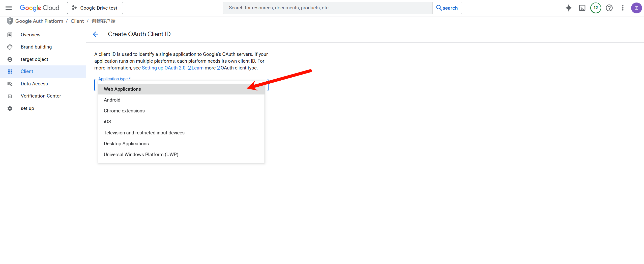Open notifications badge showing 12

(596, 8)
